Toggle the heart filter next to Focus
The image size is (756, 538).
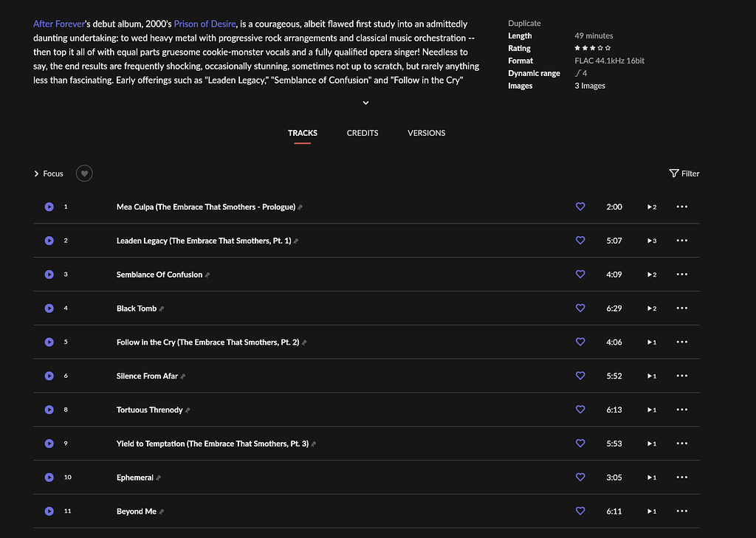tap(83, 173)
